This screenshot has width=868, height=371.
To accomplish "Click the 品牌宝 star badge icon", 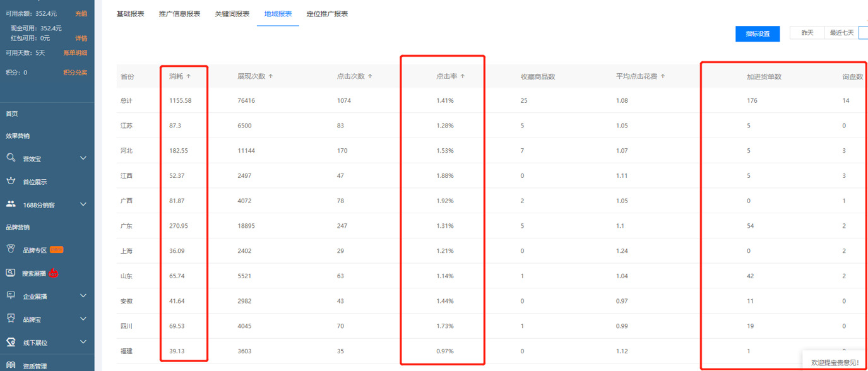I will (11, 319).
